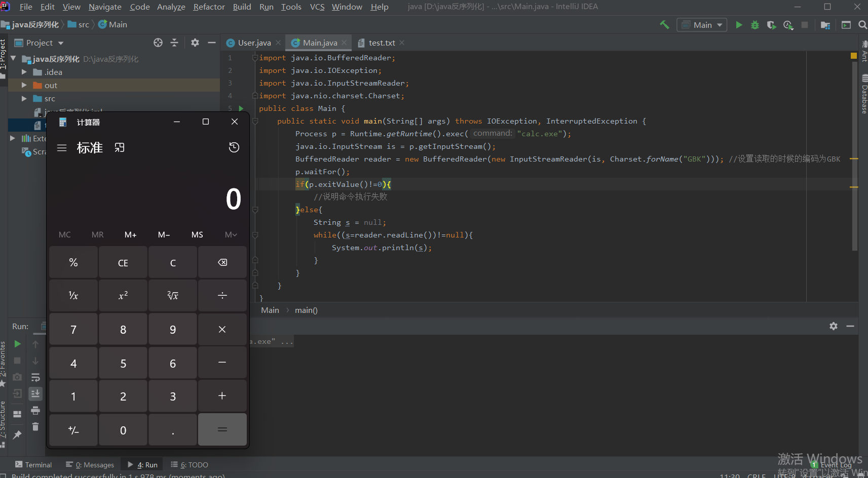Click the run gutter arrow beside class Main

pos(241,108)
